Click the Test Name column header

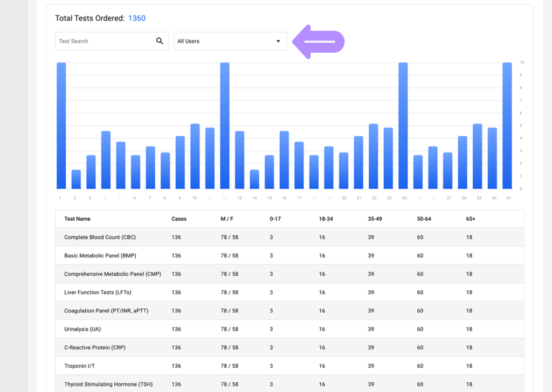point(77,219)
